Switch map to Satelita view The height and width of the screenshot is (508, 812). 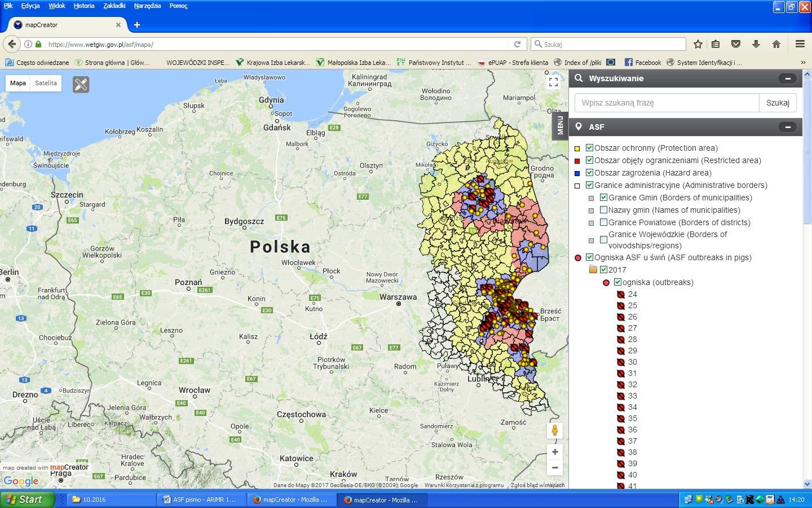point(46,83)
